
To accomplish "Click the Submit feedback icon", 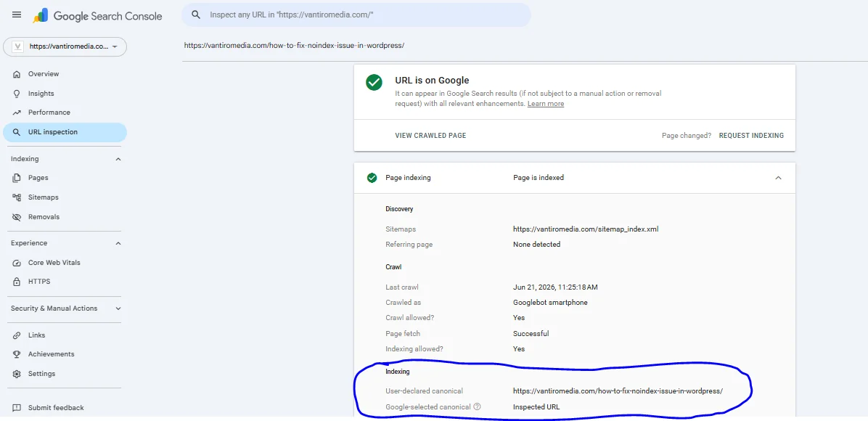I will (17, 408).
